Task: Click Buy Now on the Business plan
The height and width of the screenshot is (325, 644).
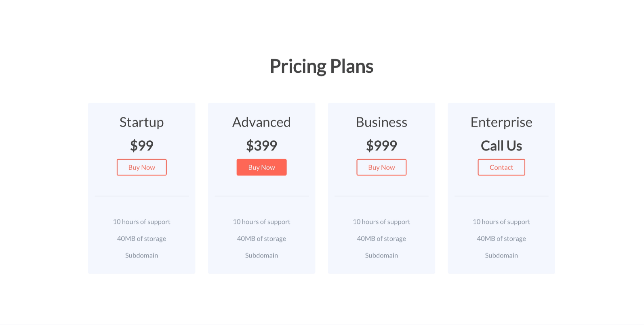Action: 381,167
